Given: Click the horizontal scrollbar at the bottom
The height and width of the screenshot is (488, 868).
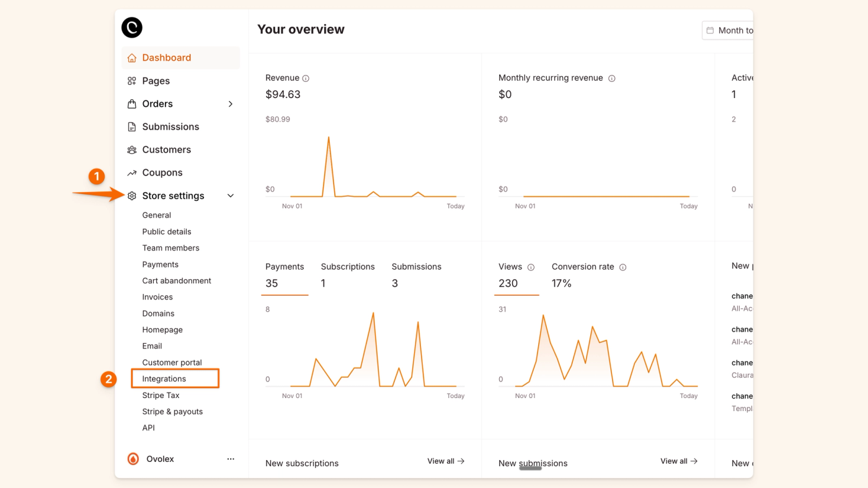Looking at the screenshot, I should 529,468.
